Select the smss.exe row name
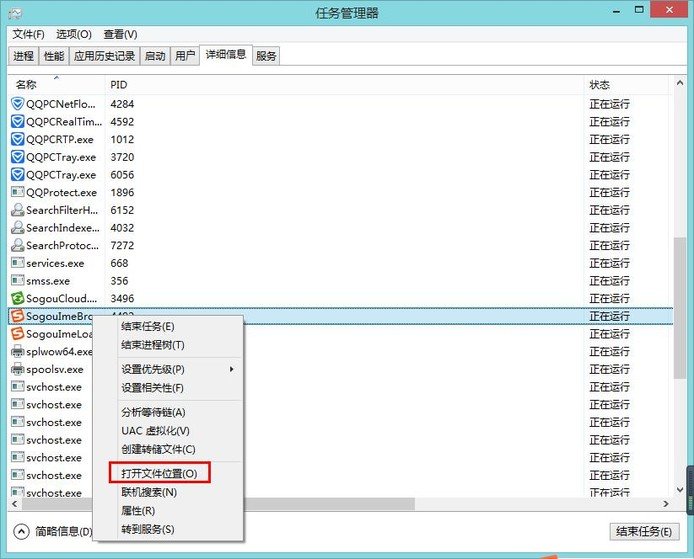 point(48,281)
